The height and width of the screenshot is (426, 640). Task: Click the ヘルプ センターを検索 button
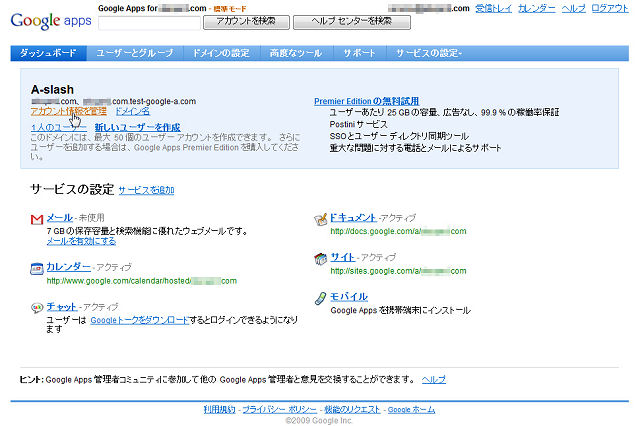pos(352,22)
